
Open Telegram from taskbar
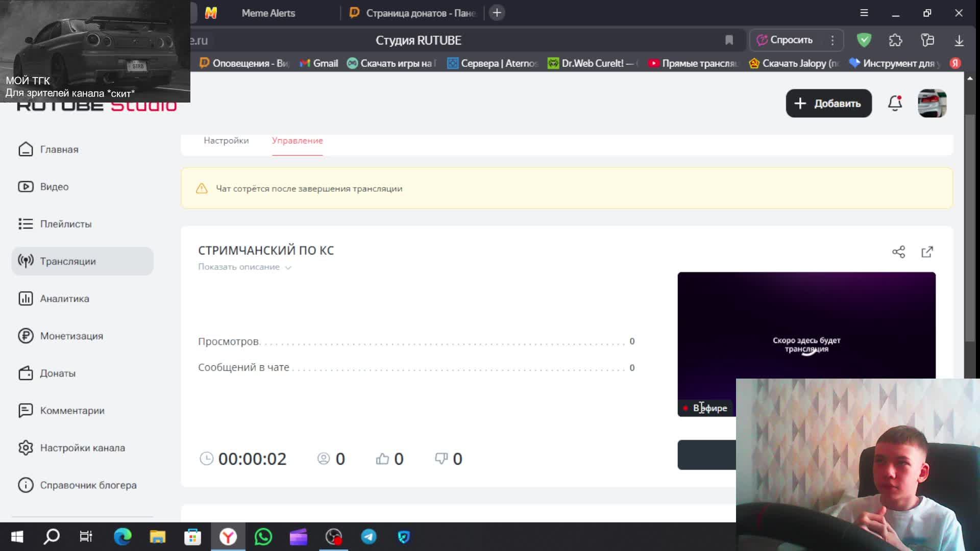pos(369,537)
